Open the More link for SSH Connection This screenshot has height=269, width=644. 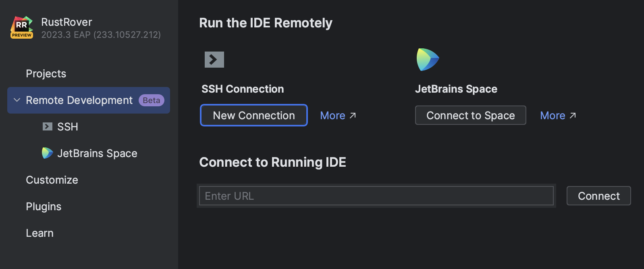[x=332, y=116]
